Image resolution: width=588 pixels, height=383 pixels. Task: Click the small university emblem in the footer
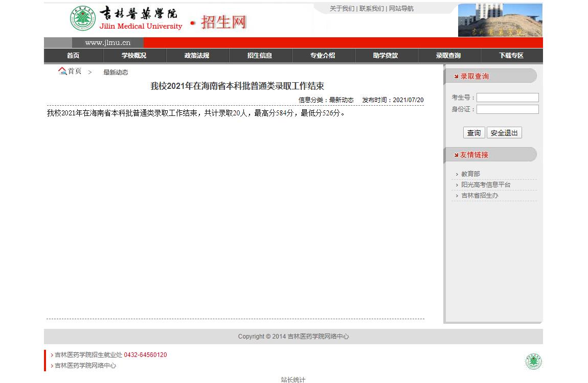(x=533, y=361)
